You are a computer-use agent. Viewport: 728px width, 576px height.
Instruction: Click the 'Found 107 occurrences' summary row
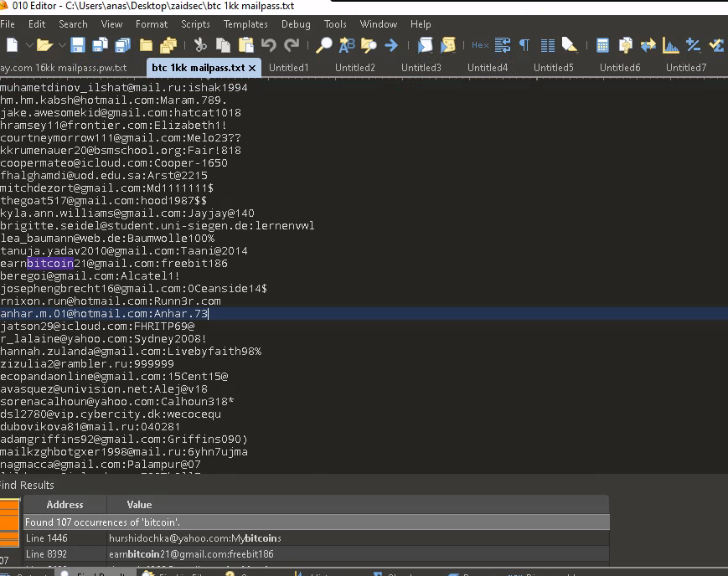[x=317, y=522]
